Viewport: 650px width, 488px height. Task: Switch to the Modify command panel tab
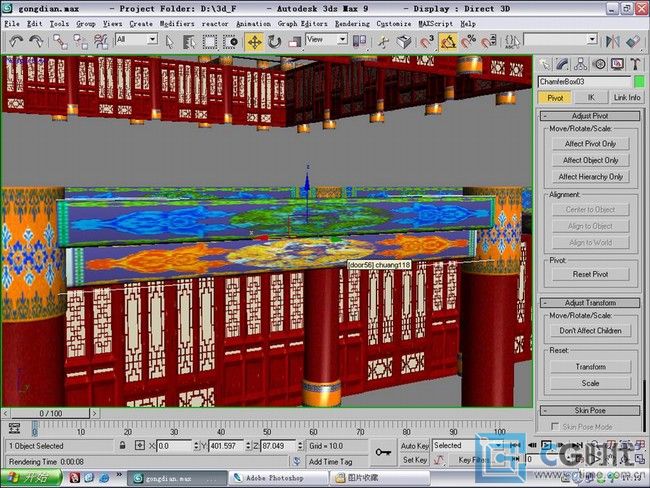[563, 64]
